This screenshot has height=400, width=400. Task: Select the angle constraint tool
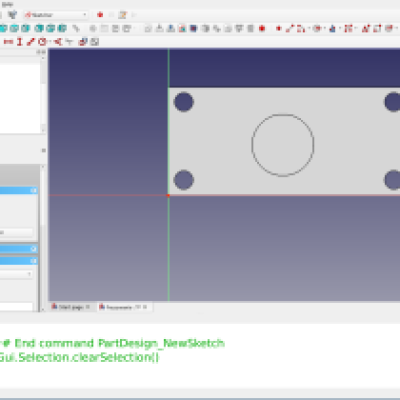[58, 42]
